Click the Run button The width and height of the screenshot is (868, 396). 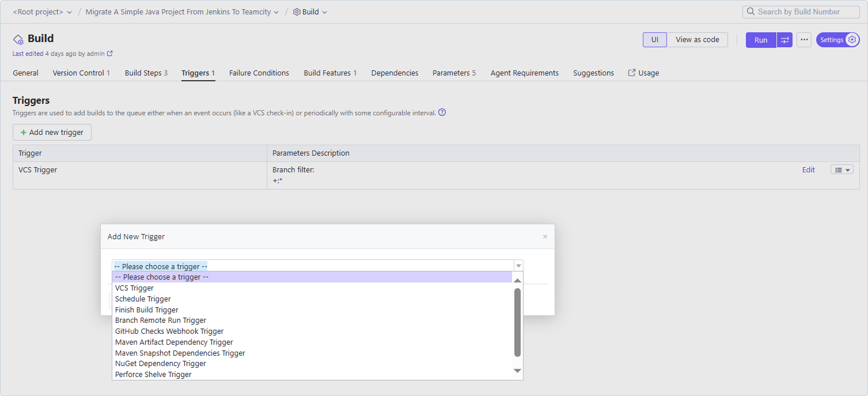point(760,40)
